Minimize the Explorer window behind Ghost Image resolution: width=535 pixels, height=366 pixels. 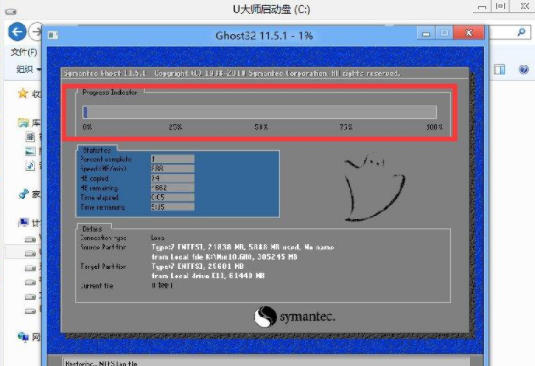[x=482, y=6]
